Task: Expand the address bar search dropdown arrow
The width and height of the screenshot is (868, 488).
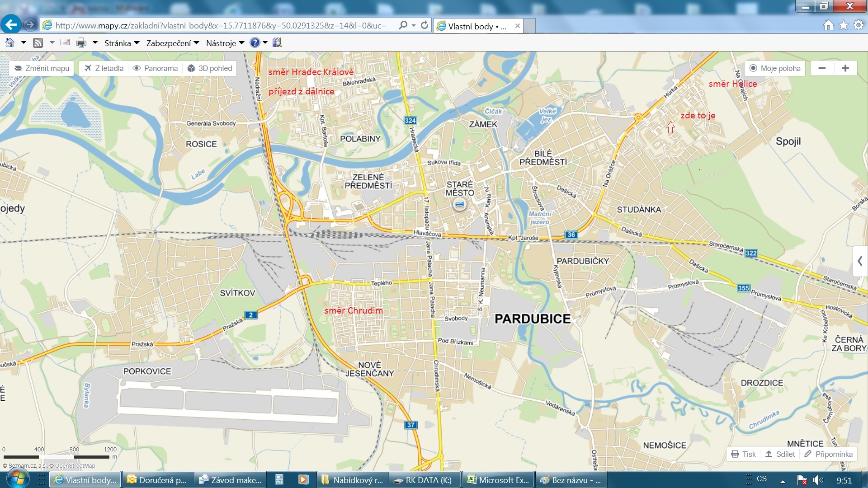Action: click(413, 25)
